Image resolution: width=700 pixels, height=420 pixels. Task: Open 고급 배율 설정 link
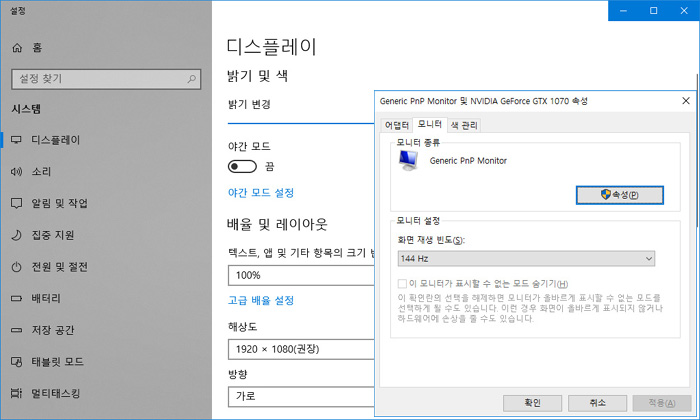(x=261, y=300)
